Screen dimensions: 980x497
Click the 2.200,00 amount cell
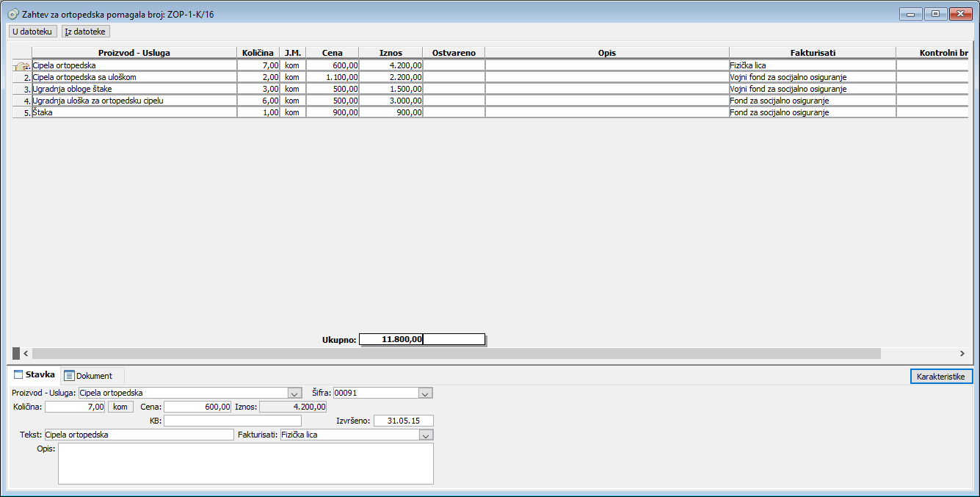click(391, 77)
